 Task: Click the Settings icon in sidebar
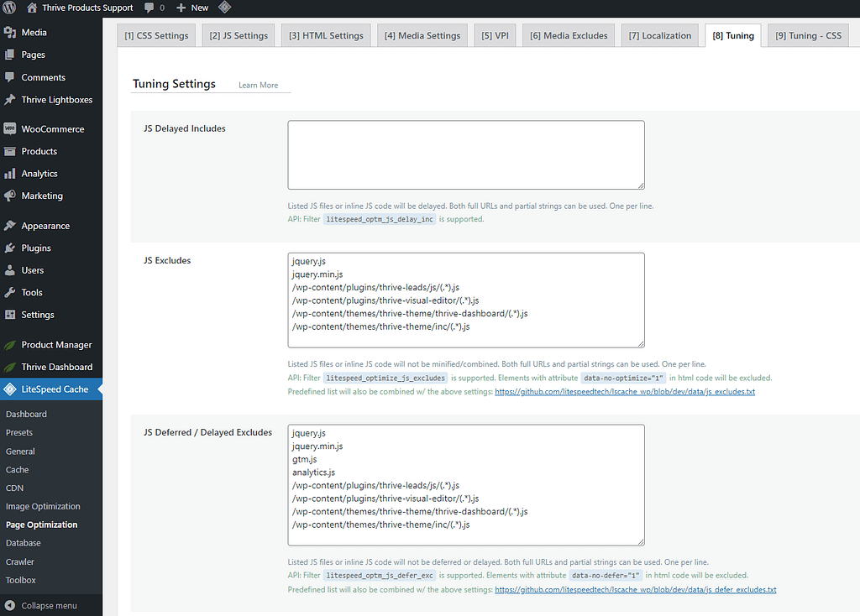click(9, 315)
